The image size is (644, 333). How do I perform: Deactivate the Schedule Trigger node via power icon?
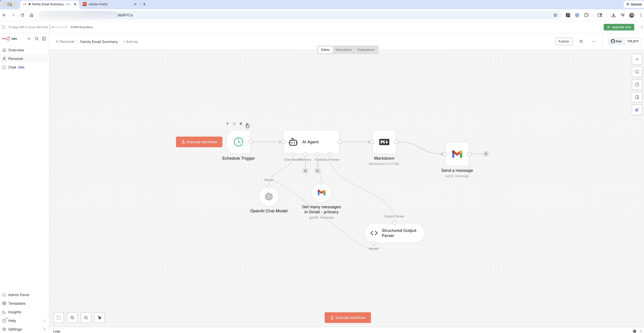234,124
